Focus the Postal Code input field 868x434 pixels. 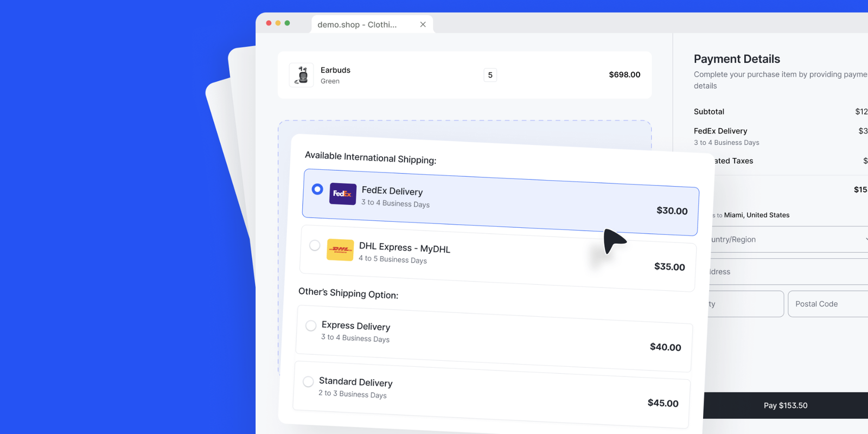pos(827,304)
